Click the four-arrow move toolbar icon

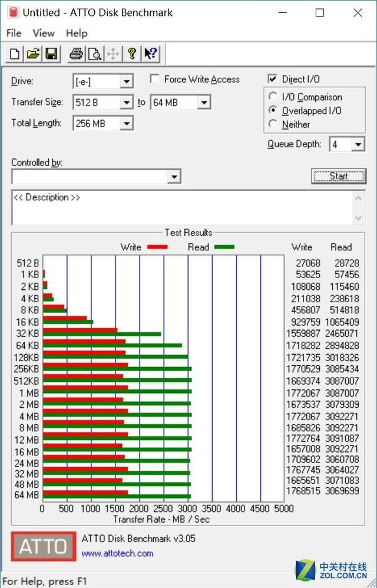pos(113,54)
